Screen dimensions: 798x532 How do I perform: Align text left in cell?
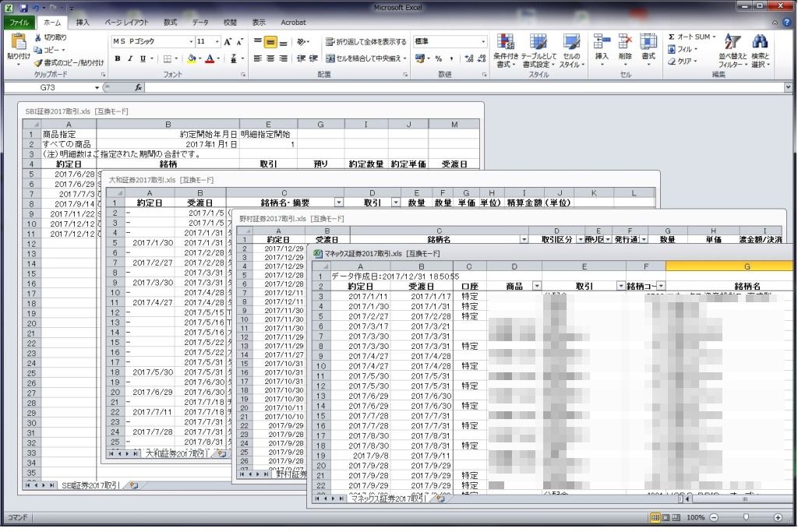[x=258, y=59]
